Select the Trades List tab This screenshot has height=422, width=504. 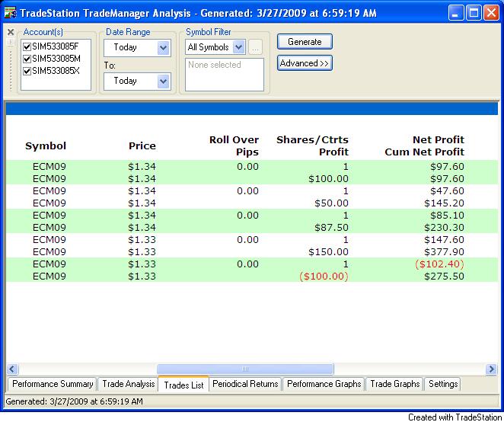183,385
